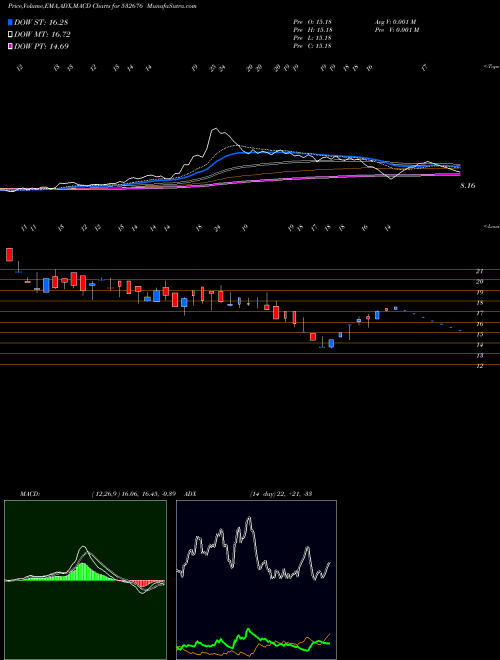Click the 'ADX' panel heading
The height and width of the screenshot is (660, 500).
(190, 494)
